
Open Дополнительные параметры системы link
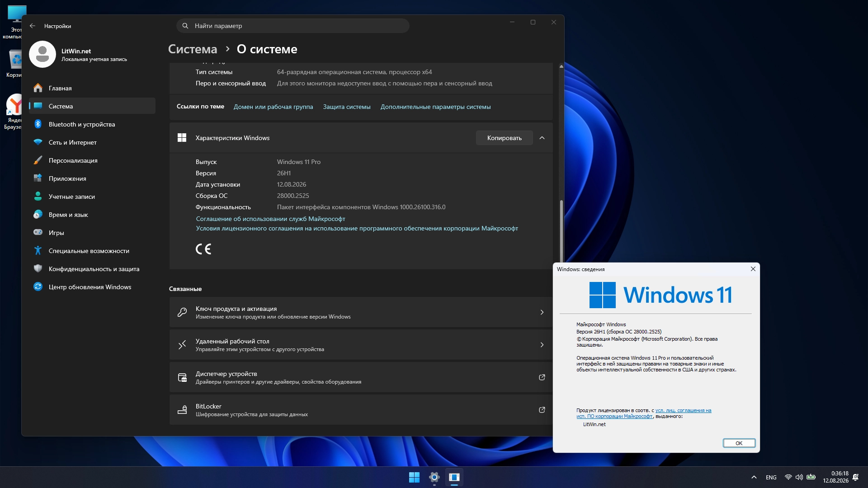(435, 107)
